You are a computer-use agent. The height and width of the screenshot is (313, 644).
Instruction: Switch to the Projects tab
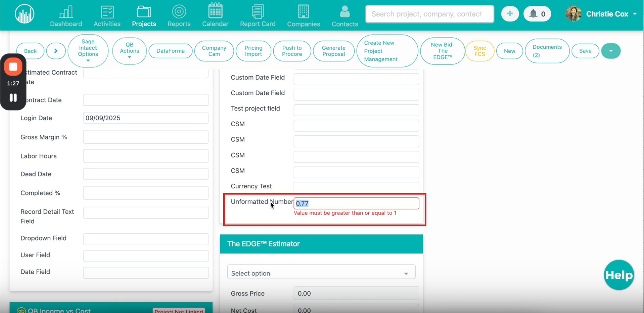click(x=144, y=16)
